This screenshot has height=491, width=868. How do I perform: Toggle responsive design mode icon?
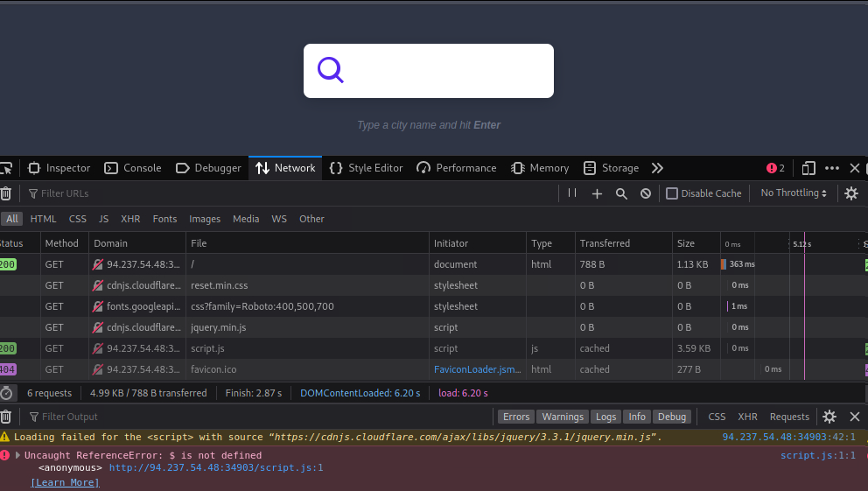pos(808,168)
